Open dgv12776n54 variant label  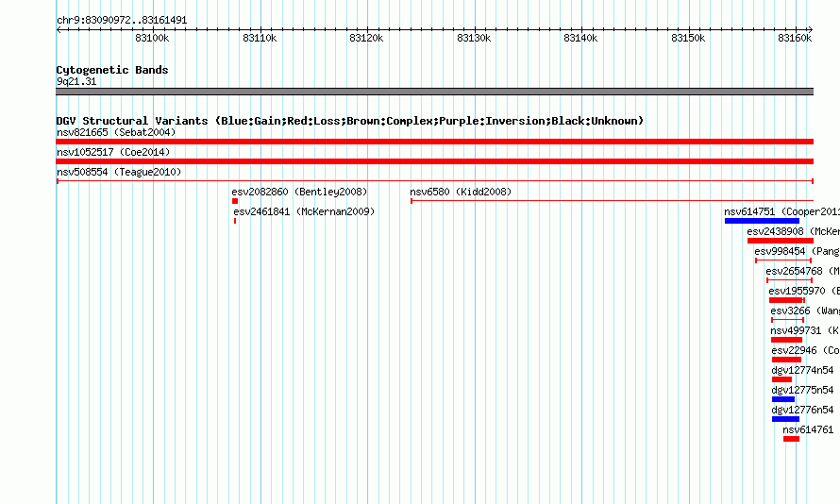click(x=802, y=410)
